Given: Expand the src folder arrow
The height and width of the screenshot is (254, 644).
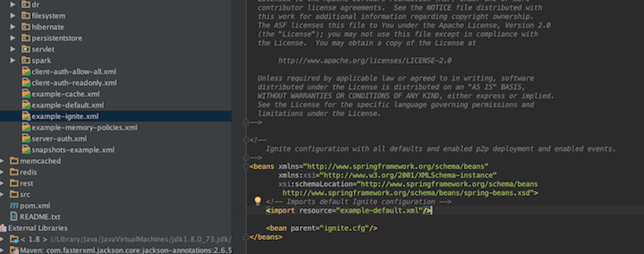Looking at the screenshot, I should point(2,194).
